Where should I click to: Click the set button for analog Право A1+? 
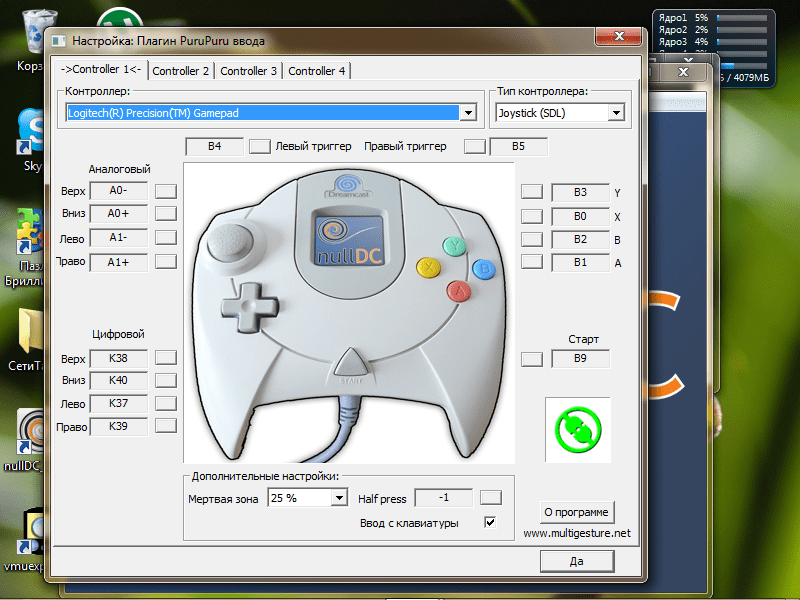tap(166, 262)
